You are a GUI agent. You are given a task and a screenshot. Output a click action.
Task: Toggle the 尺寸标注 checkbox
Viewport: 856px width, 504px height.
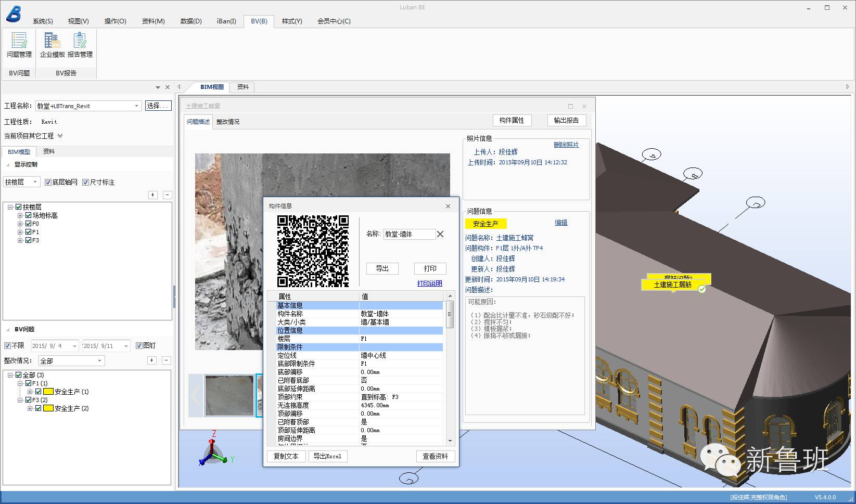[x=86, y=183]
